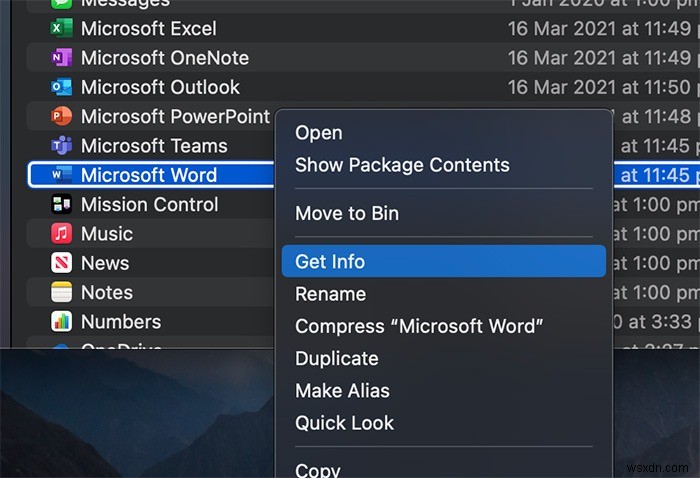
Task: Click the Microsoft Outlook app icon
Action: [x=62, y=87]
